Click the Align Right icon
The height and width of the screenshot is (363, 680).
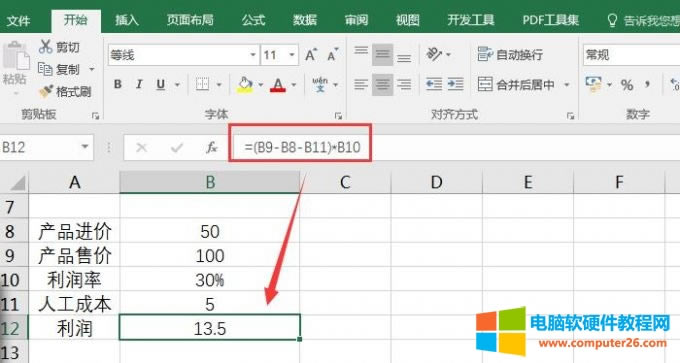(404, 84)
